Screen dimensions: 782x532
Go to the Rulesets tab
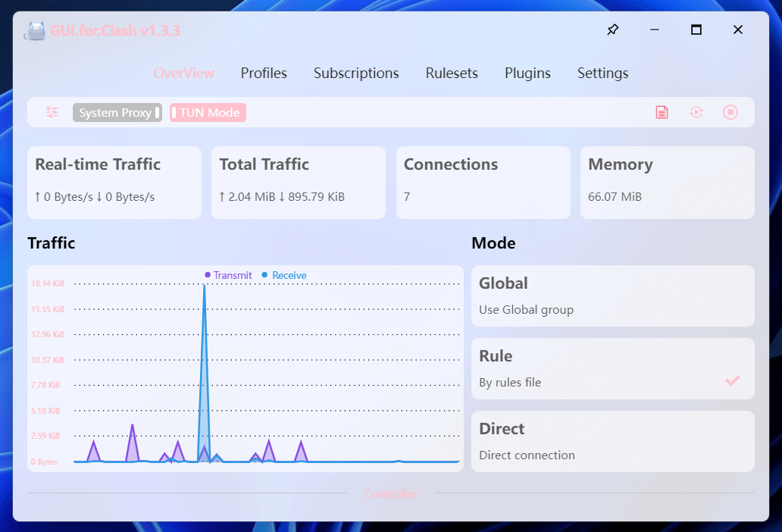pyautogui.click(x=452, y=74)
